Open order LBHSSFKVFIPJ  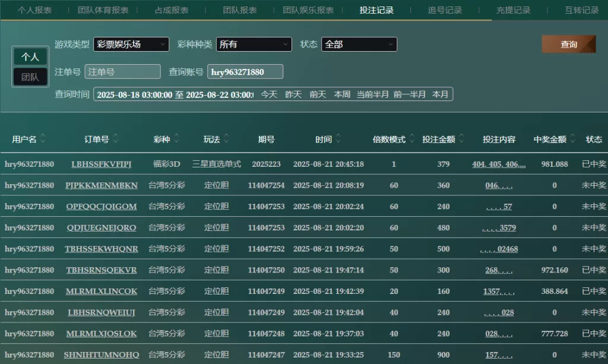click(101, 164)
